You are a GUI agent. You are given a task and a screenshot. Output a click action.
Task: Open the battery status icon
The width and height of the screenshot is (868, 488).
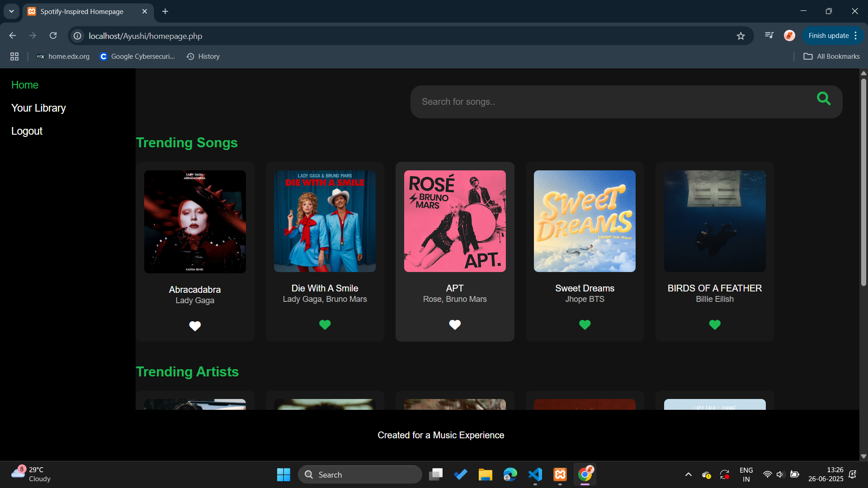click(x=794, y=474)
